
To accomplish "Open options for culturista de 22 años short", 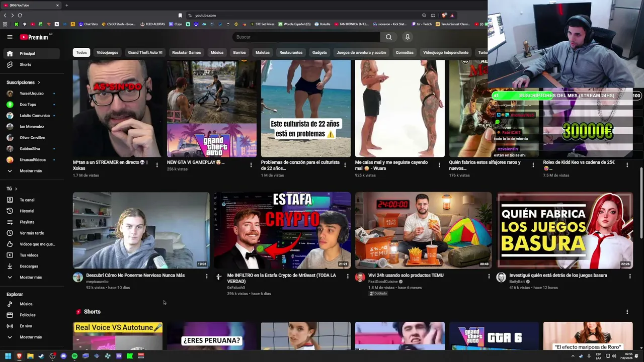I will (x=345, y=165).
